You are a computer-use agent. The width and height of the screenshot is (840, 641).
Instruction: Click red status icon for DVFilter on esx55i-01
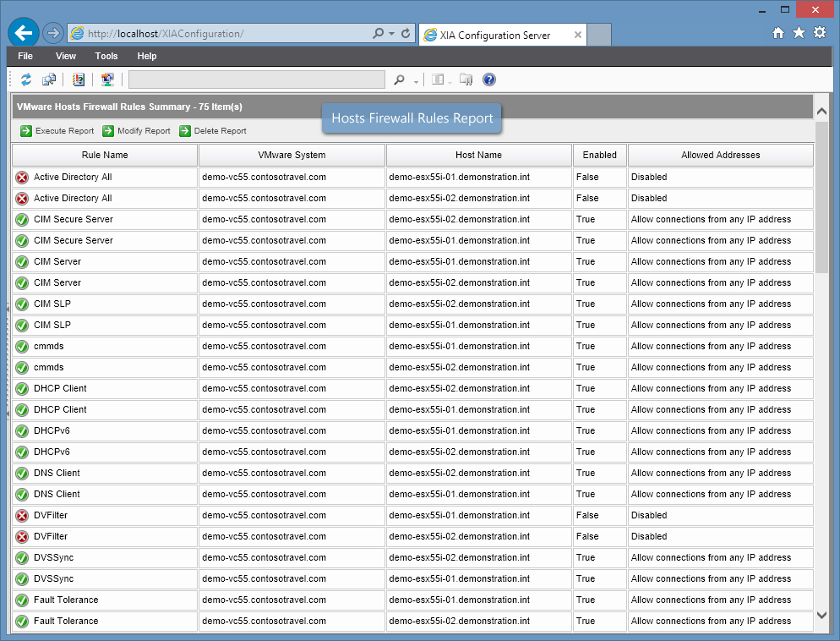pyautogui.click(x=22, y=516)
